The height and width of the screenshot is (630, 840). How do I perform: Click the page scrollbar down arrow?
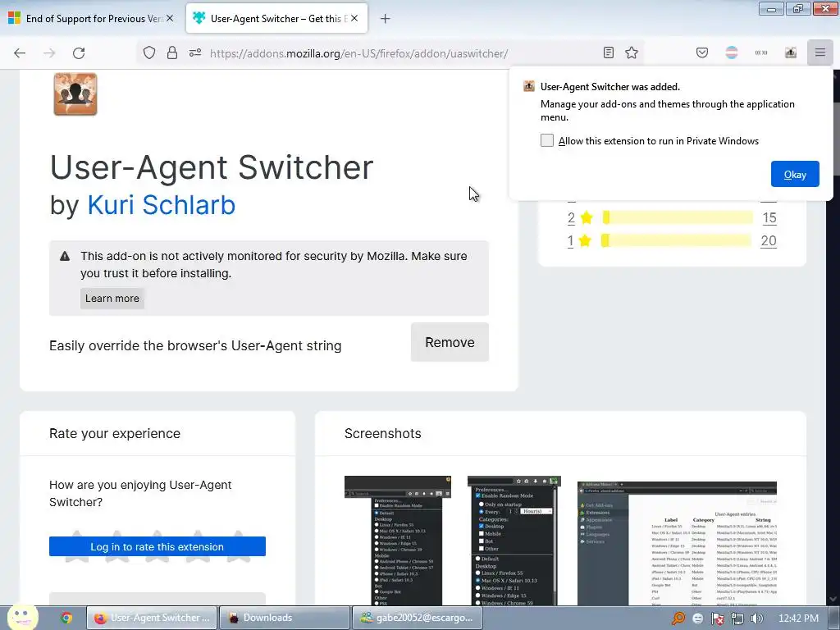pos(833,599)
